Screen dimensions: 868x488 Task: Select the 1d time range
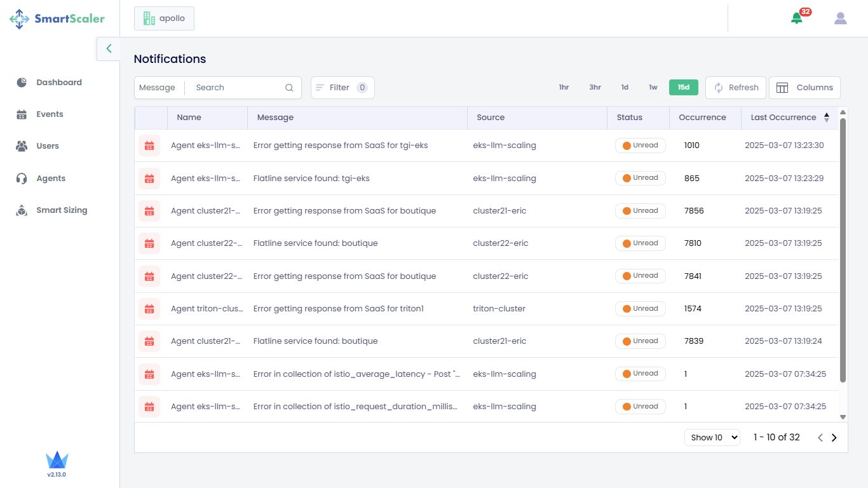pos(625,88)
